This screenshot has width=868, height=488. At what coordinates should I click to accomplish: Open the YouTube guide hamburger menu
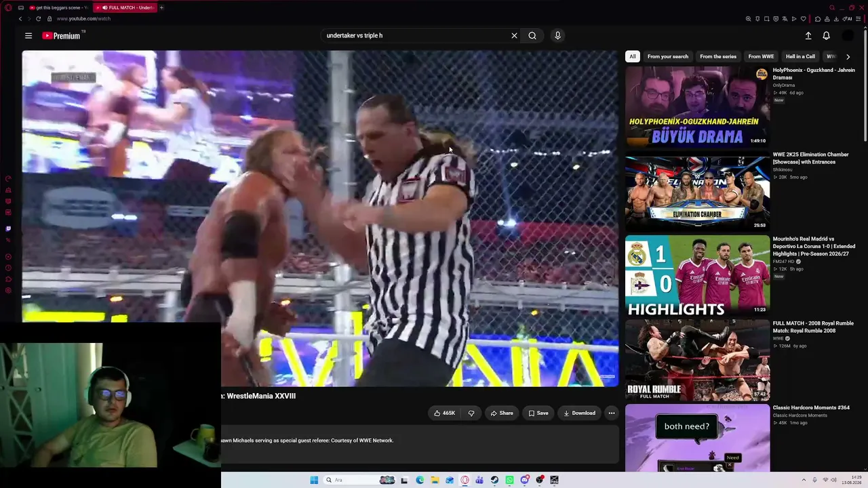[28, 35]
